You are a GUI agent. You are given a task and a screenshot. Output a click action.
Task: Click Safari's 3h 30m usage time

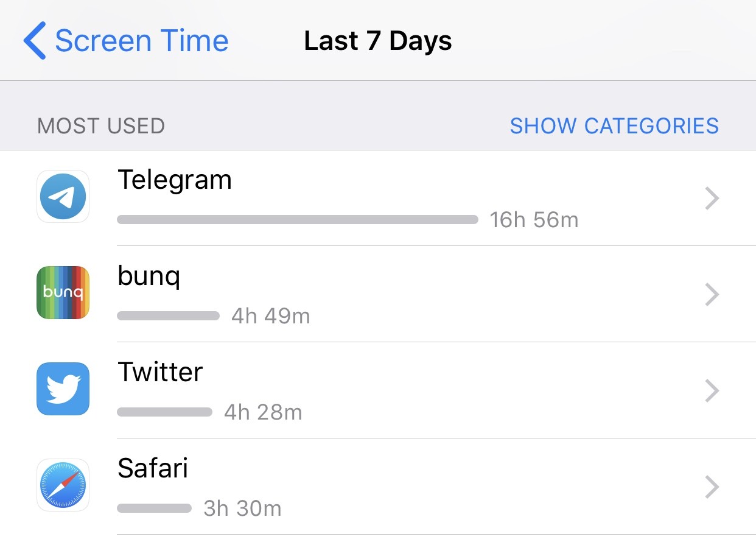242,509
